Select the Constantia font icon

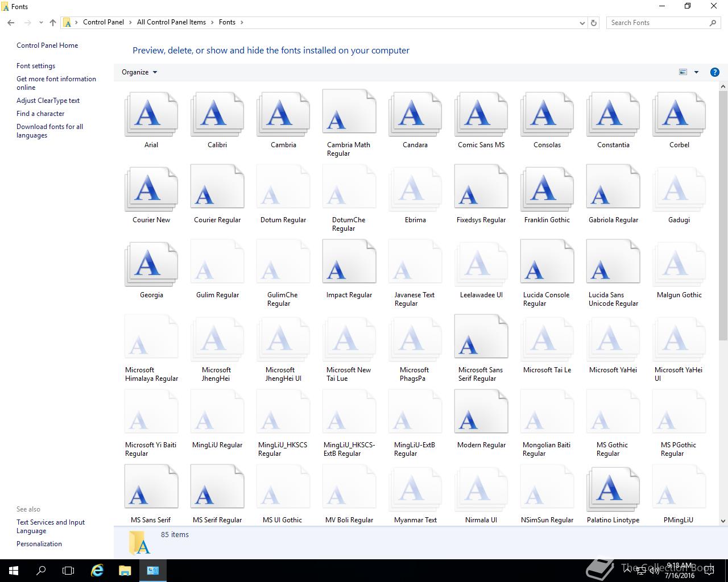[613, 115]
